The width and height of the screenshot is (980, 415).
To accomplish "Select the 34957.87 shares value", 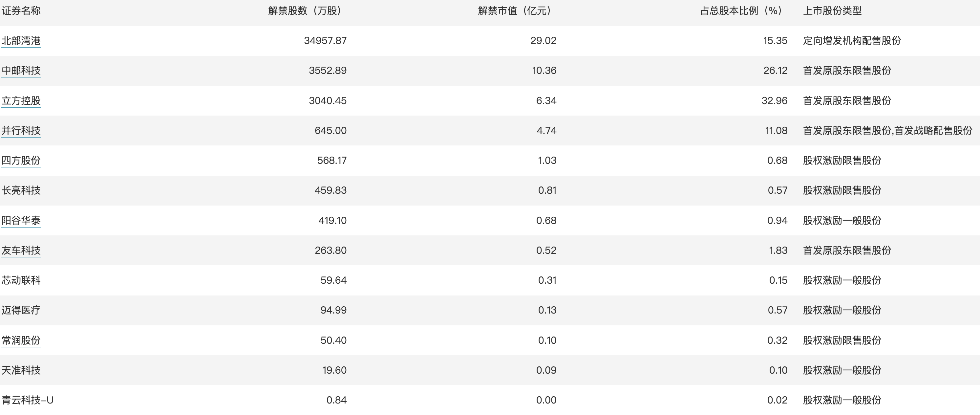I will pyautogui.click(x=325, y=40).
